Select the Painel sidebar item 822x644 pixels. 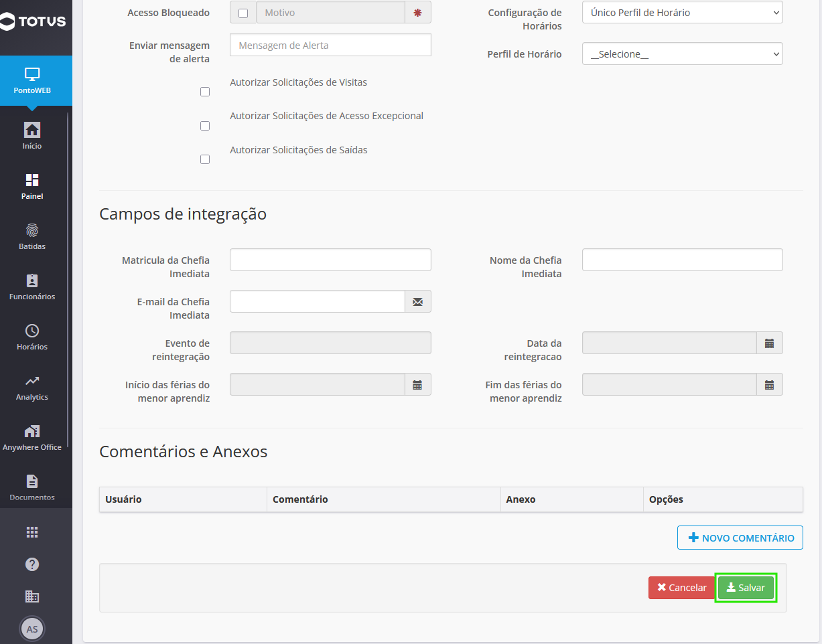(x=32, y=186)
